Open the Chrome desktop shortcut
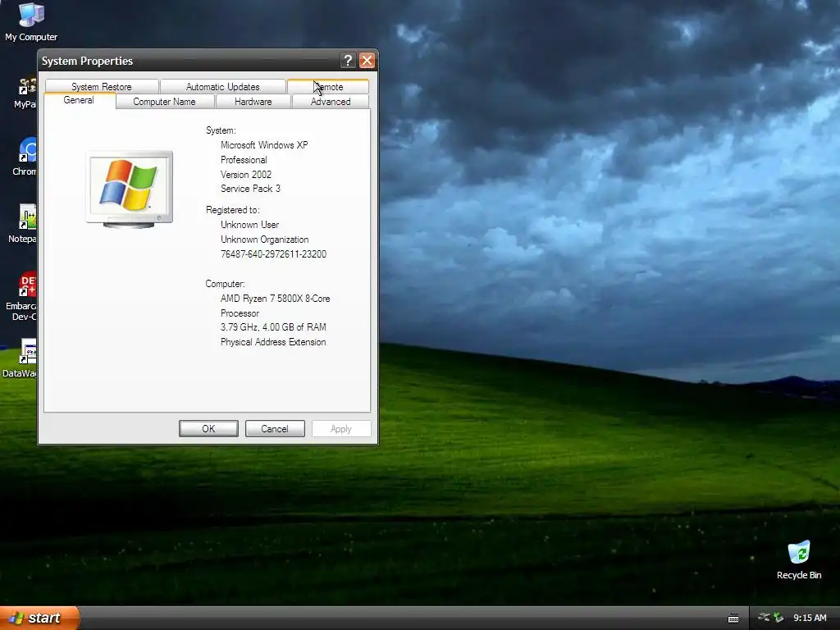Viewport: 840px width, 630px height. point(25,157)
